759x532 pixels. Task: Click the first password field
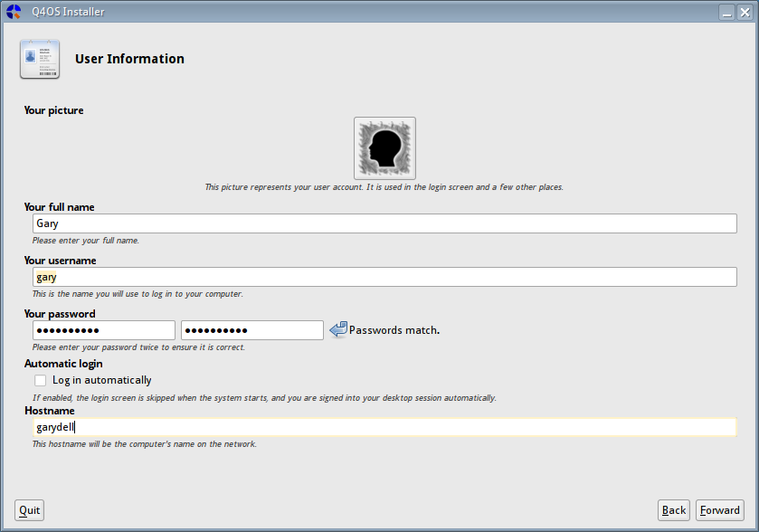point(104,330)
